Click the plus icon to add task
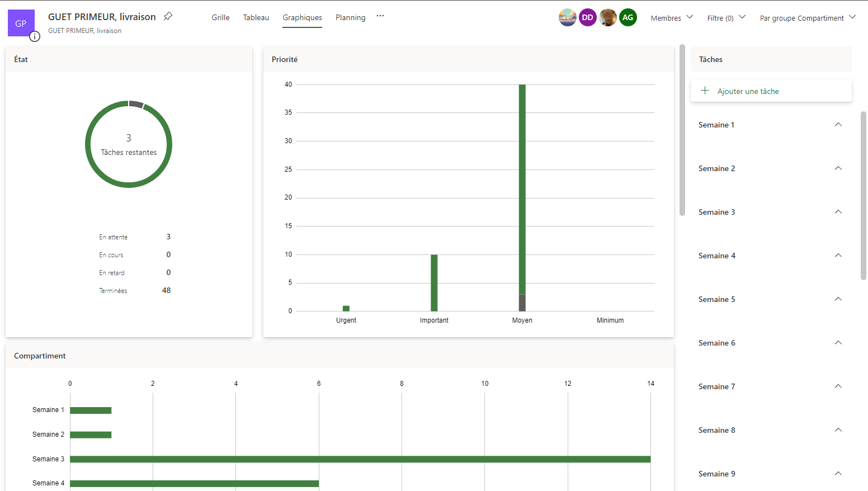Viewport: 868px width, 491px height. [705, 91]
